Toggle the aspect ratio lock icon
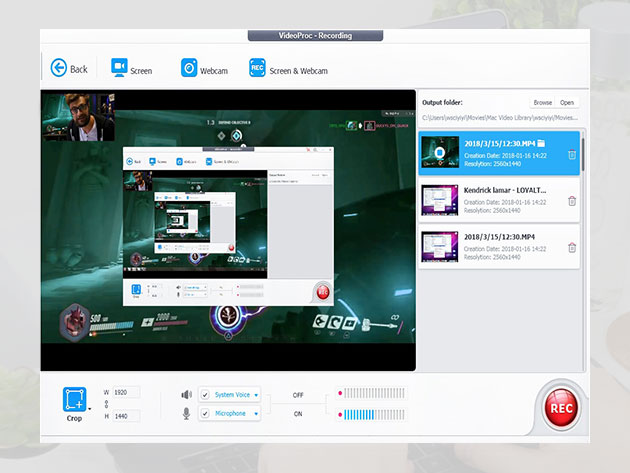The image size is (630, 473). (106, 404)
